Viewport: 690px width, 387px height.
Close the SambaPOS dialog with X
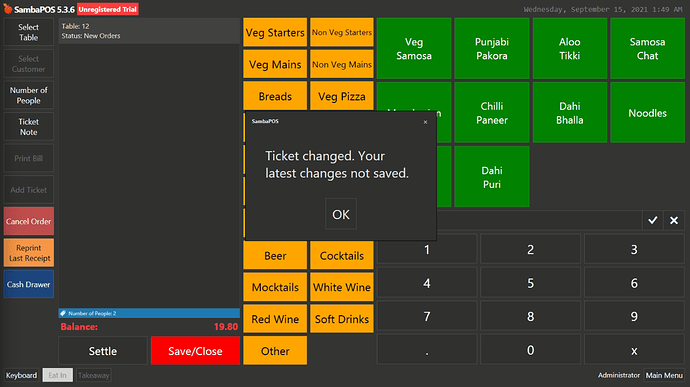[425, 122]
